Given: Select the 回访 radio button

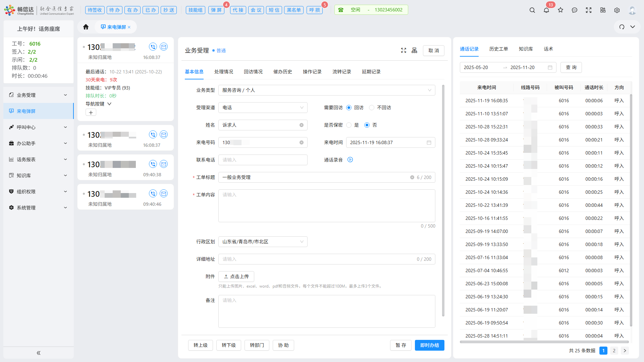Looking at the screenshot, I should (349, 108).
